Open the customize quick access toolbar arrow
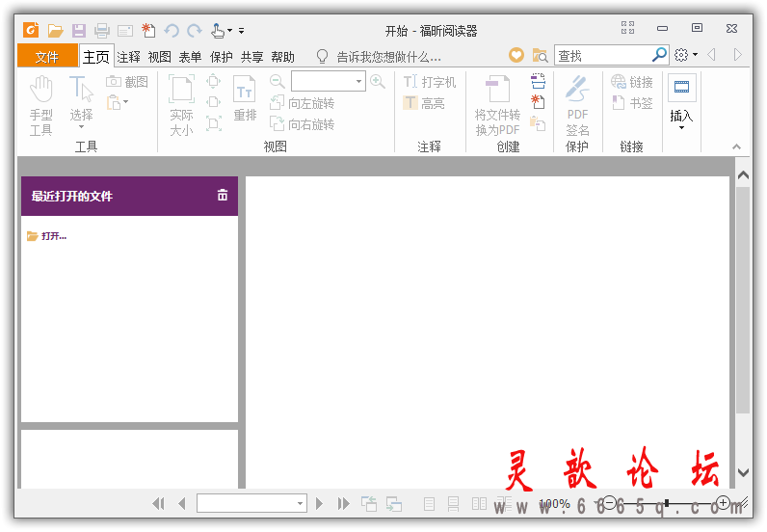This screenshot has height=532, width=767. coord(241,31)
